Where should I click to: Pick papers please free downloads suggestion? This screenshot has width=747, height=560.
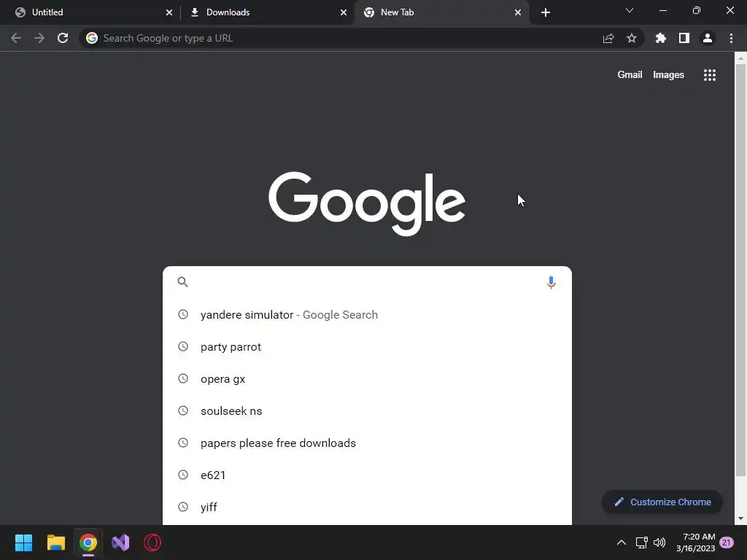pyautogui.click(x=367, y=443)
